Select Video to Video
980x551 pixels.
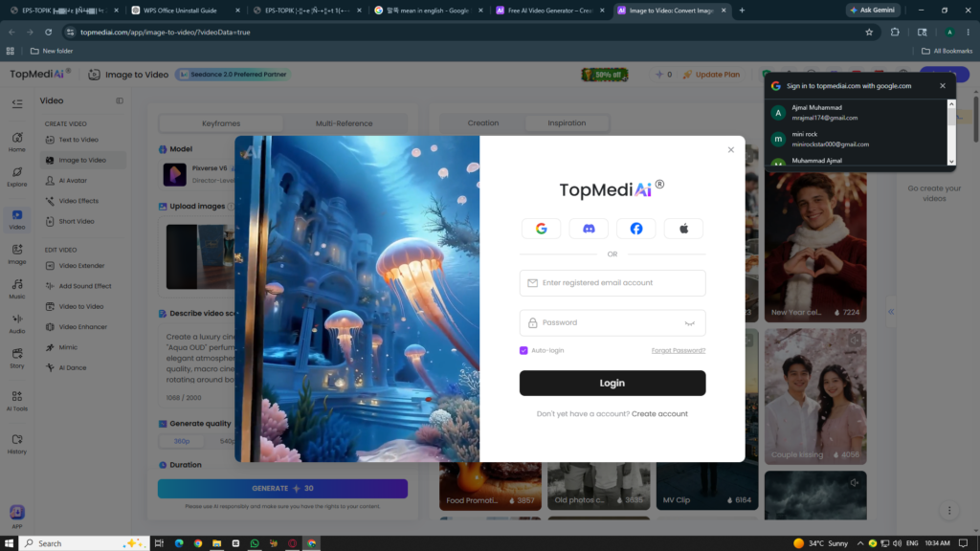click(x=83, y=307)
